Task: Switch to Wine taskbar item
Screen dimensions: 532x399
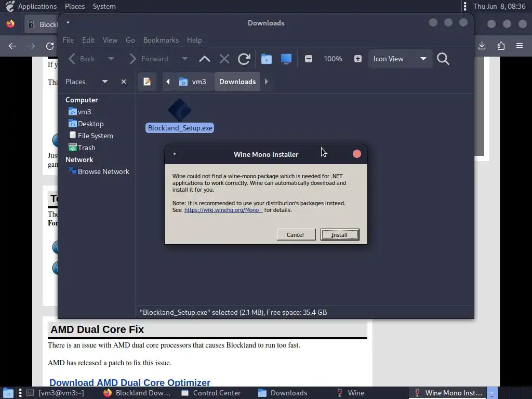Action: (x=351, y=393)
